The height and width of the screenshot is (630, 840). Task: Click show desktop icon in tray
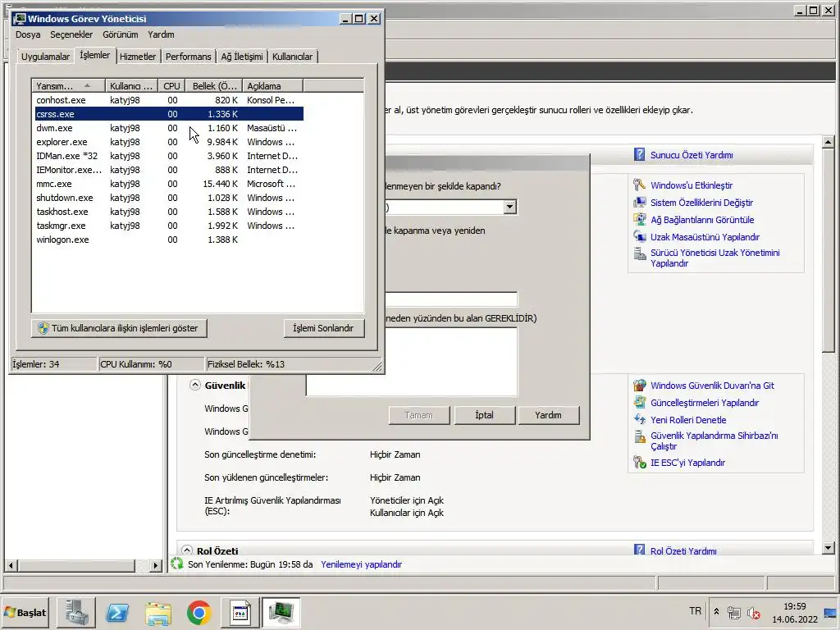click(x=831, y=612)
